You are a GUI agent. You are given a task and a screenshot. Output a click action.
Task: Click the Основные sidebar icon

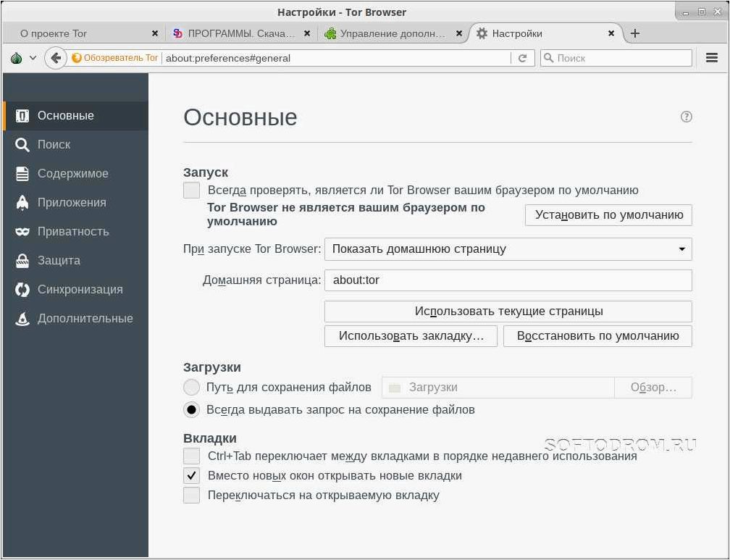pyautogui.click(x=22, y=115)
